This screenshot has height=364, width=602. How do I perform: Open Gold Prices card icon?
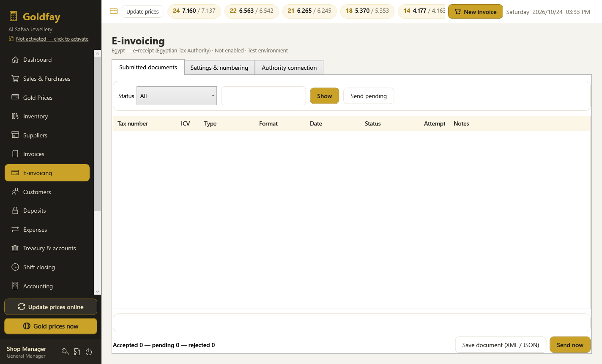pyautogui.click(x=15, y=97)
